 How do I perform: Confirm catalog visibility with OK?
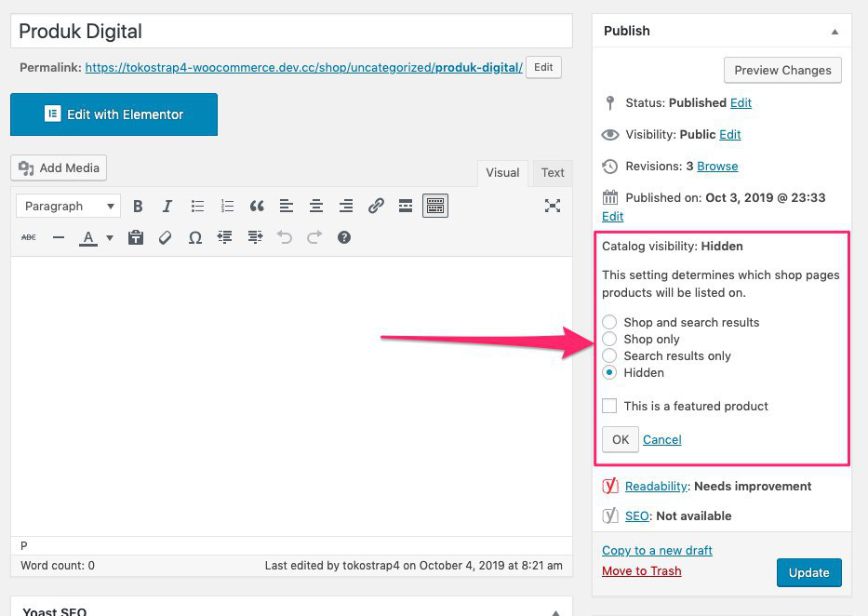[621, 439]
